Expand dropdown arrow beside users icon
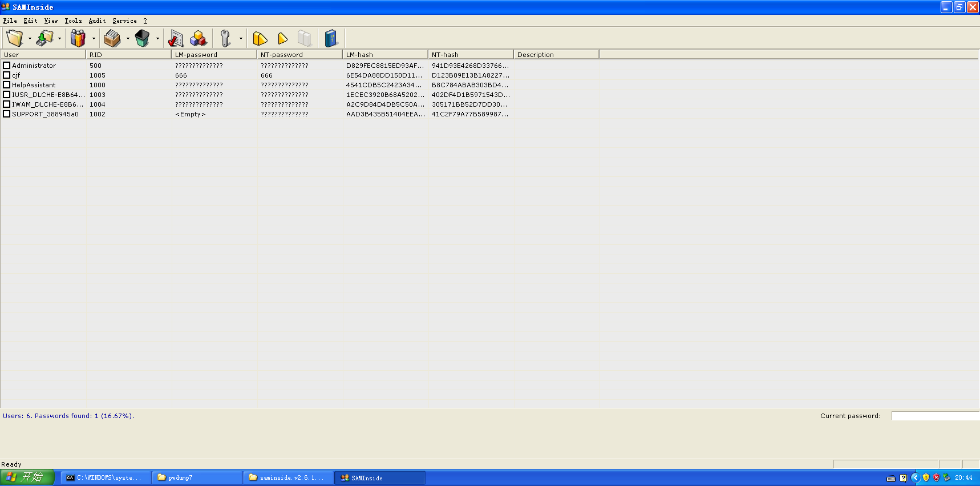Screen dimensions: 980x486 point(94,39)
